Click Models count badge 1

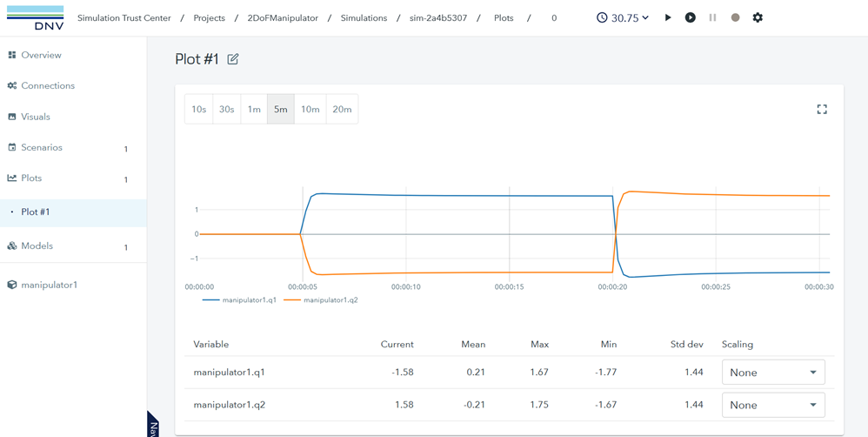click(x=125, y=247)
